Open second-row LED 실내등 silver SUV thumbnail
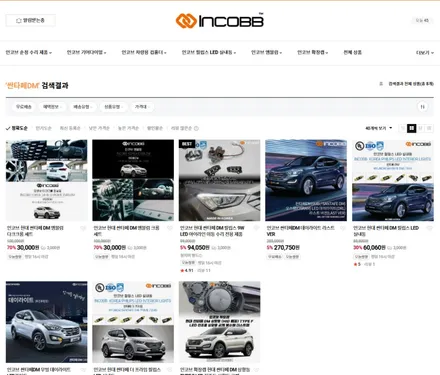 [133, 322]
